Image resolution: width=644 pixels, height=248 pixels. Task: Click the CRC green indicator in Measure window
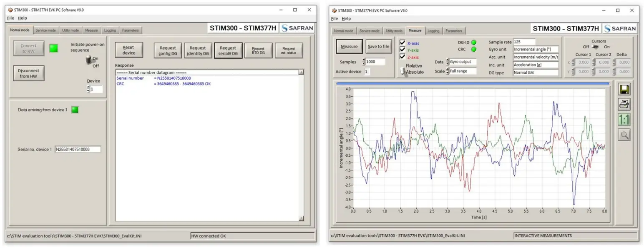474,49
